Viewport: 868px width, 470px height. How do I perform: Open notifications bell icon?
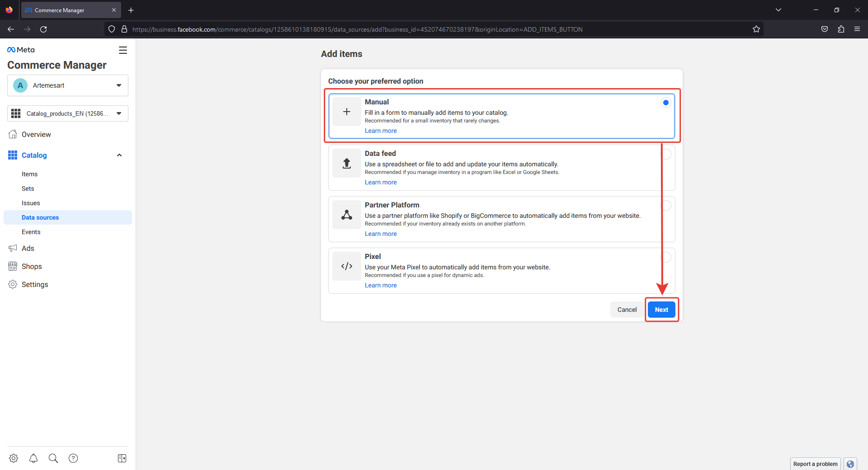pyautogui.click(x=33, y=458)
